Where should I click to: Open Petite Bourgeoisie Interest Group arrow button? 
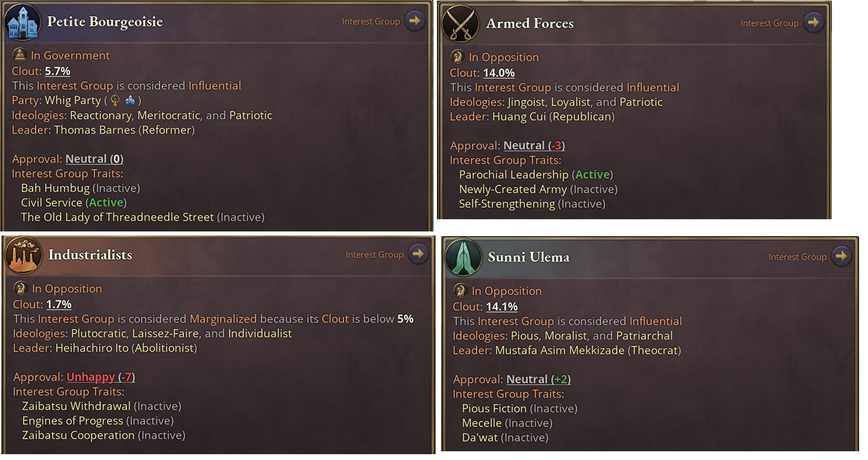(x=415, y=21)
